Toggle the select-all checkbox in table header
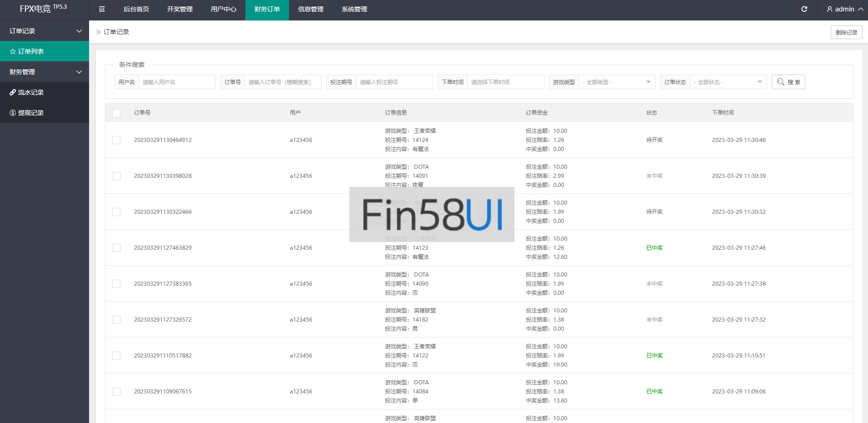Viewport: 868px width, 423px height. pos(116,113)
